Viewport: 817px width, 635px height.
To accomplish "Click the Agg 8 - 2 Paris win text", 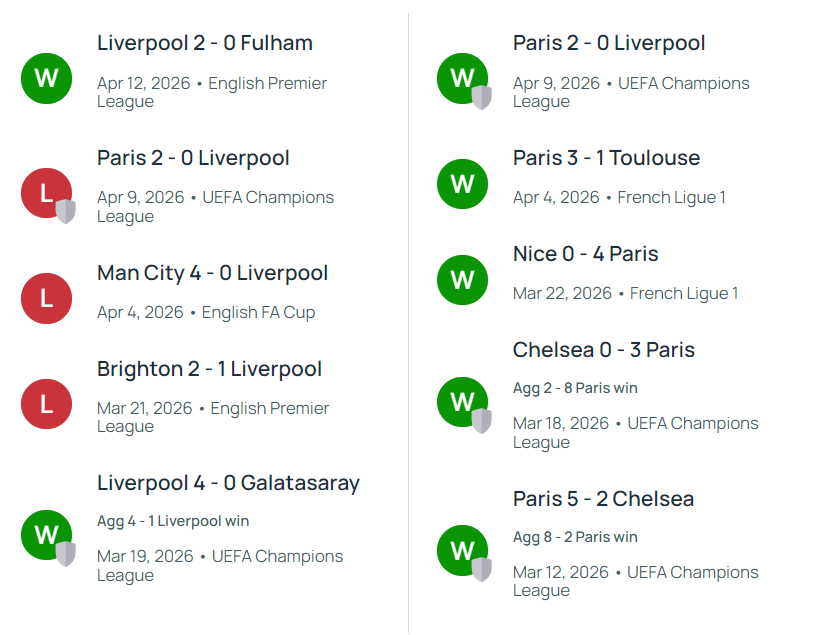I will [x=575, y=537].
